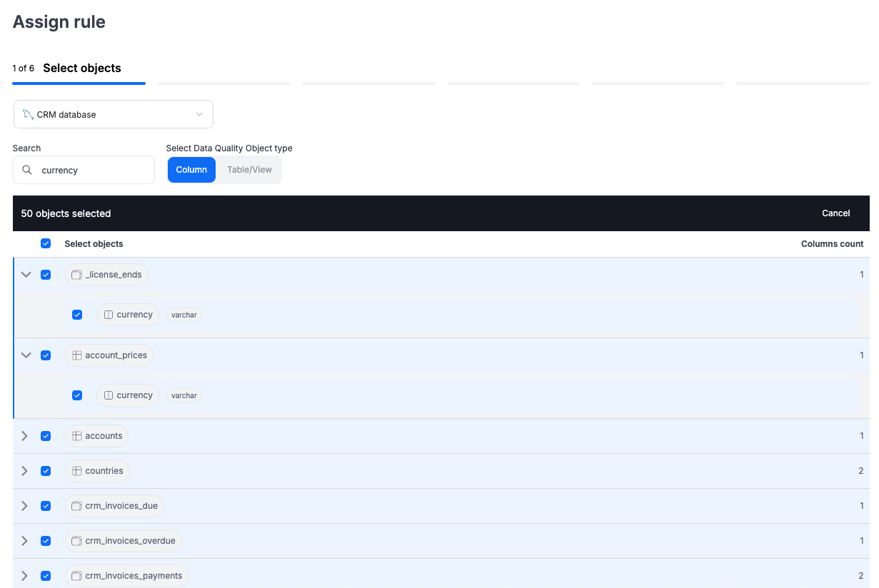Click the Select objects column header
The image size is (879, 588).
[94, 244]
